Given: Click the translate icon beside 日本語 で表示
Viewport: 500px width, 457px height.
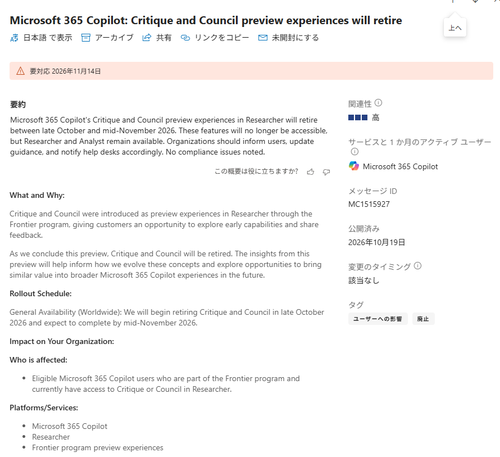Looking at the screenshot, I should pos(14,38).
